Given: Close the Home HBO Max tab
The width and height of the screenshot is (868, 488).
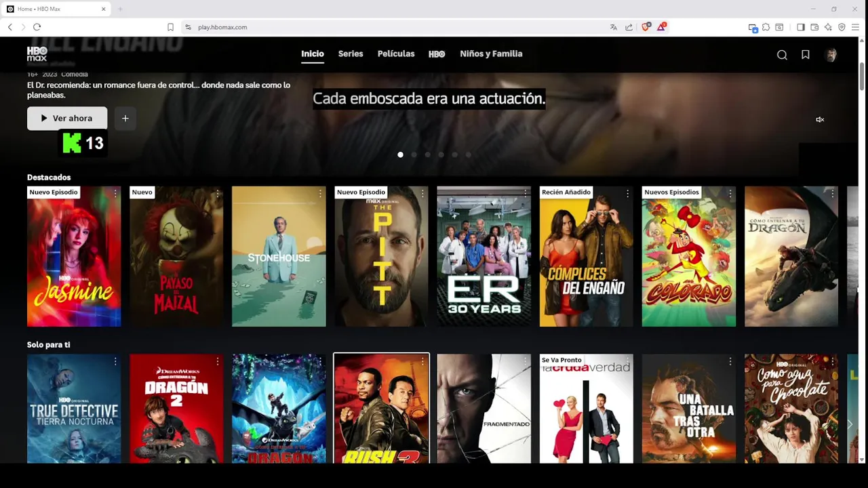Looking at the screenshot, I should pyautogui.click(x=104, y=9).
